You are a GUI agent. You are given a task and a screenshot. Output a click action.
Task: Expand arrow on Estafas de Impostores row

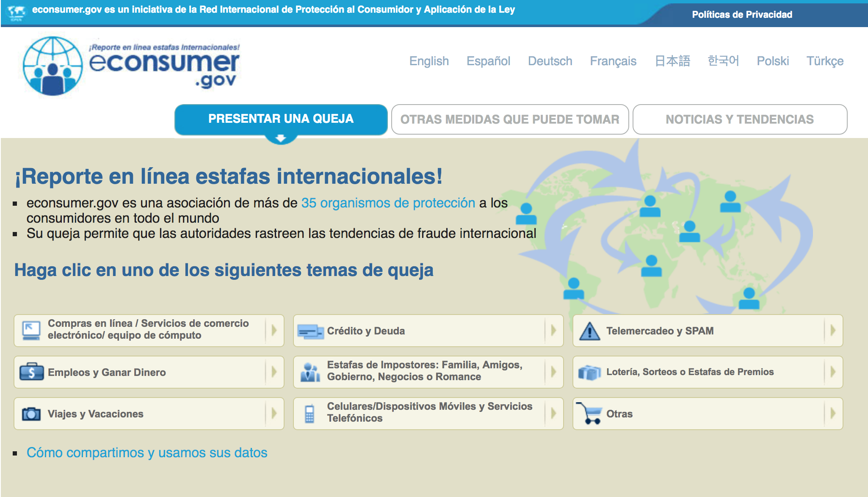tap(553, 372)
